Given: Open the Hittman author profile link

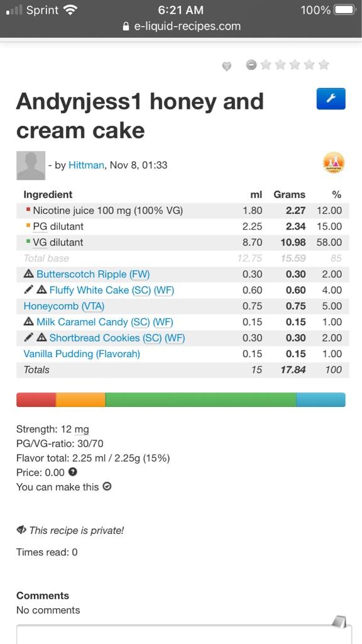Looking at the screenshot, I should pyautogui.click(x=86, y=165).
